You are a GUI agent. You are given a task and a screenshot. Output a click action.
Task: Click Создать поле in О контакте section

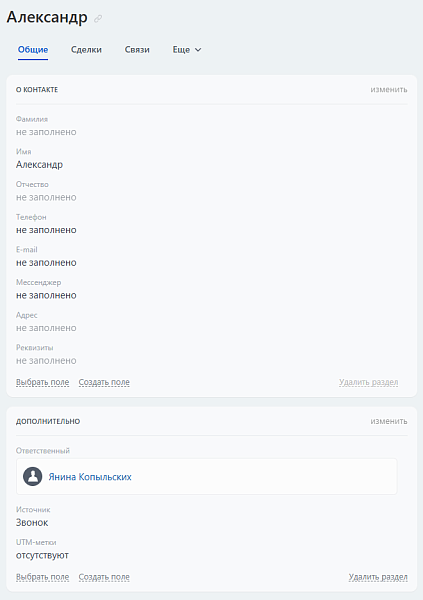pyautogui.click(x=104, y=382)
